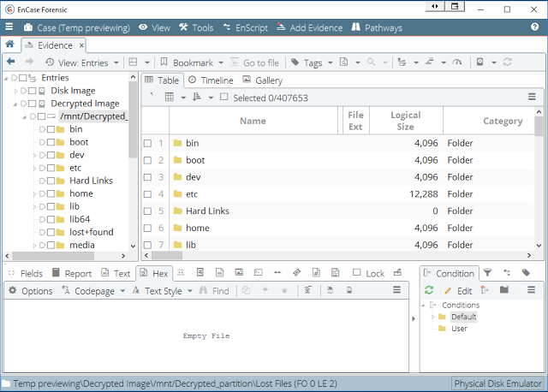548x392 pixels.
Task: Collapse the Decrypted Image tree node
Action: point(15,104)
